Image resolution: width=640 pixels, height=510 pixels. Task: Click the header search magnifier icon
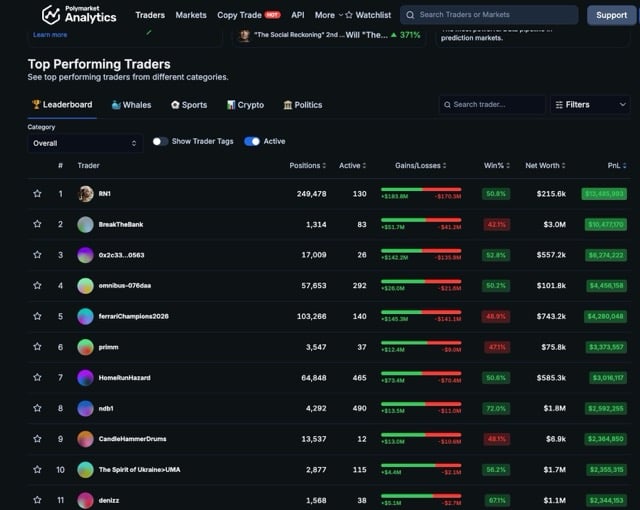[x=410, y=15]
